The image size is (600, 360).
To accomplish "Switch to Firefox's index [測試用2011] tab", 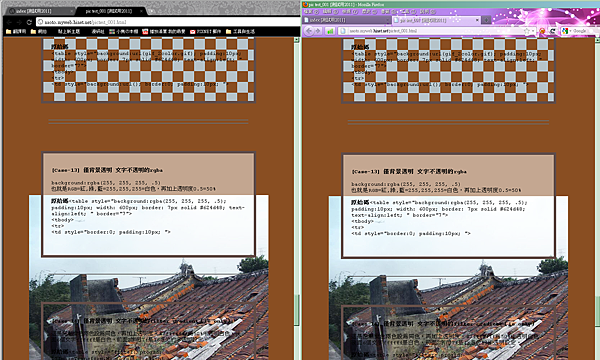I will click(x=346, y=20).
